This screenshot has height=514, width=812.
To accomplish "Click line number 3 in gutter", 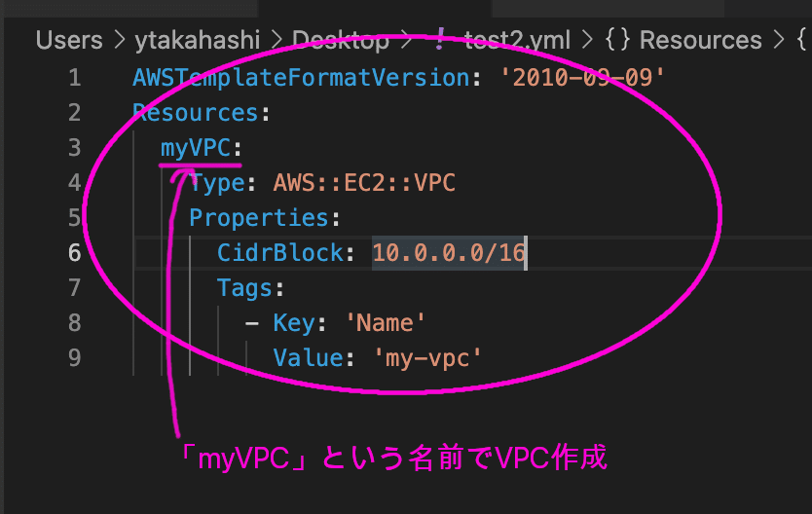I will (x=75, y=148).
